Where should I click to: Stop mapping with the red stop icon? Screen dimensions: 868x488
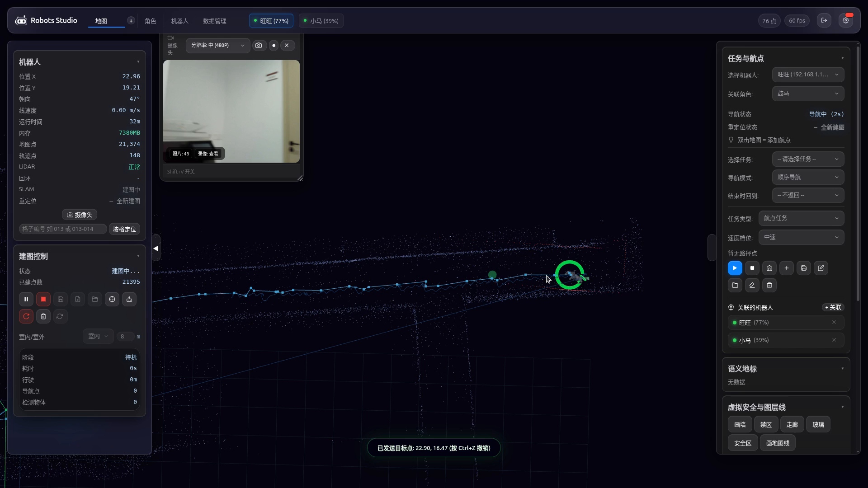click(43, 299)
